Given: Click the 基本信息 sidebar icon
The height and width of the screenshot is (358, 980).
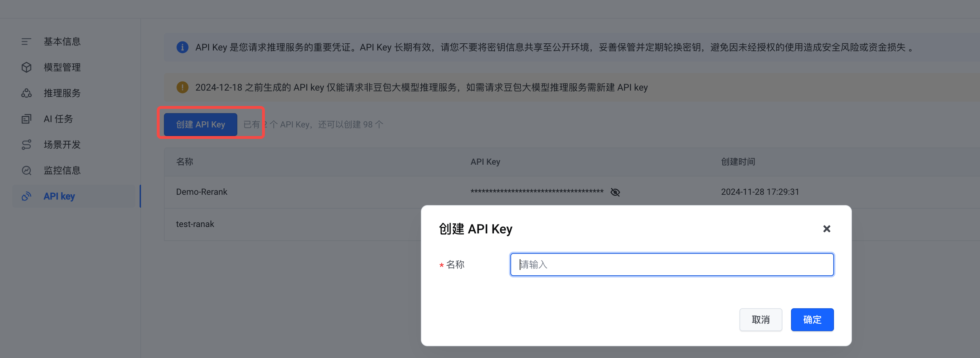Looking at the screenshot, I should pyautogui.click(x=26, y=42).
